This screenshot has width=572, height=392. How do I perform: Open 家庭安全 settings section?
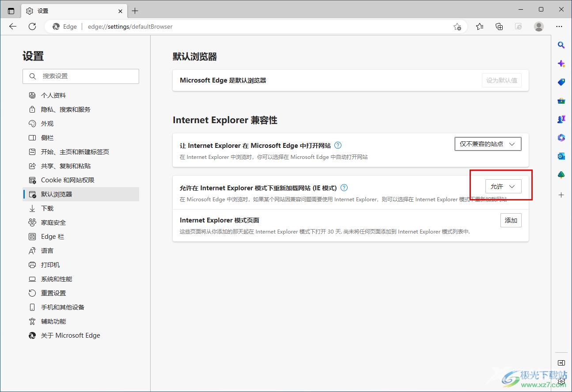tap(81, 222)
